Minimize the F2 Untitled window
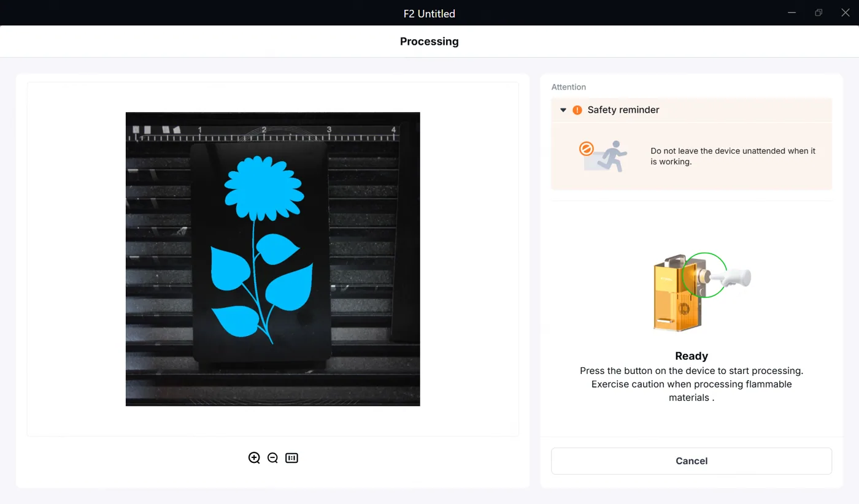Image resolution: width=859 pixels, height=504 pixels. tap(792, 13)
